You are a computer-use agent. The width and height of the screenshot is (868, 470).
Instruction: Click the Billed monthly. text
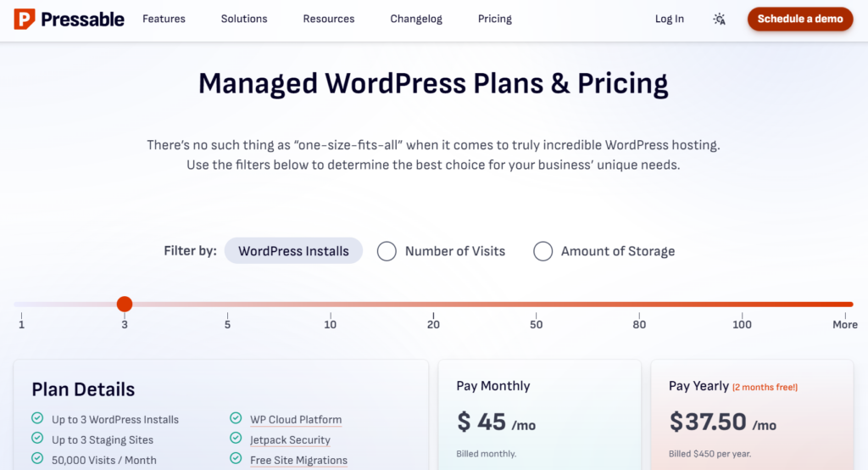[486, 454]
